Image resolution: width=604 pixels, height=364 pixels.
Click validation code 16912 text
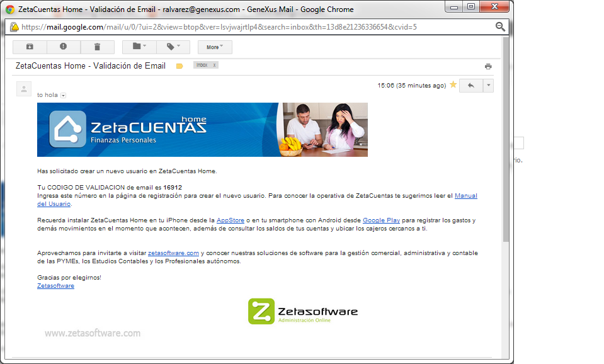173,188
